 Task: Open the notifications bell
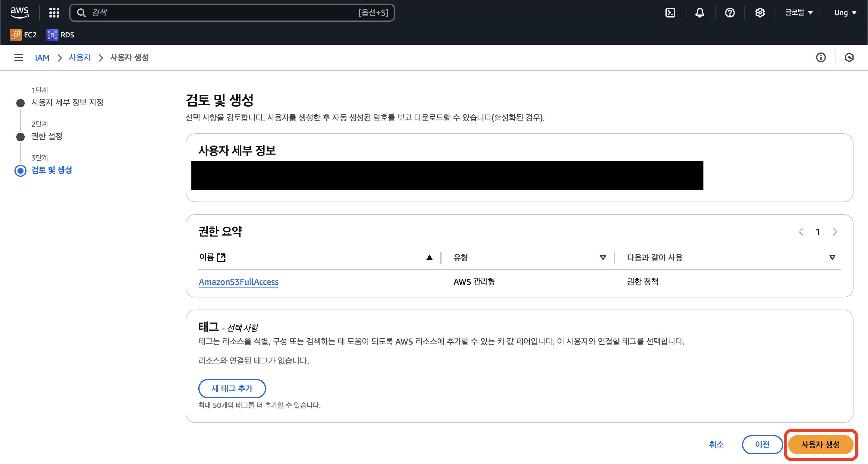click(x=700, y=12)
